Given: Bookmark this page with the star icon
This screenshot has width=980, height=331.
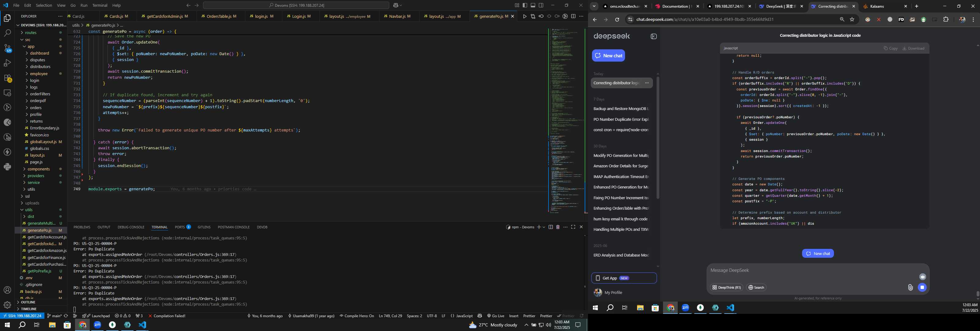Looking at the screenshot, I should coord(852,19).
